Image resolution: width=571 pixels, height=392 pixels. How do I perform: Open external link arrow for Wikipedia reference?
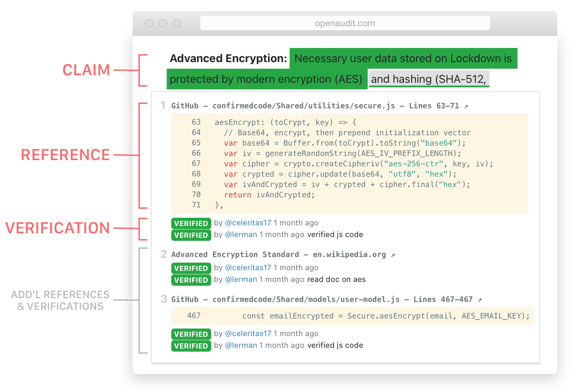pyautogui.click(x=393, y=255)
